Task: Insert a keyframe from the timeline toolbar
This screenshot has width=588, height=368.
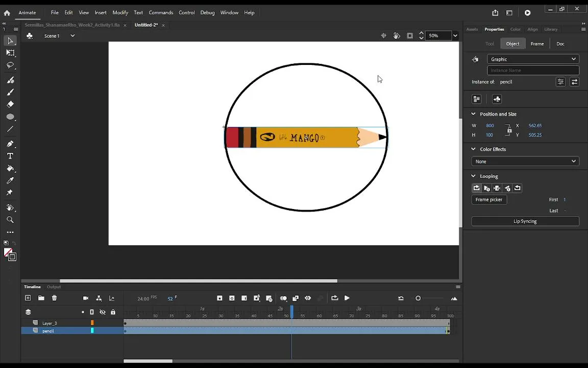Action: tap(220, 298)
